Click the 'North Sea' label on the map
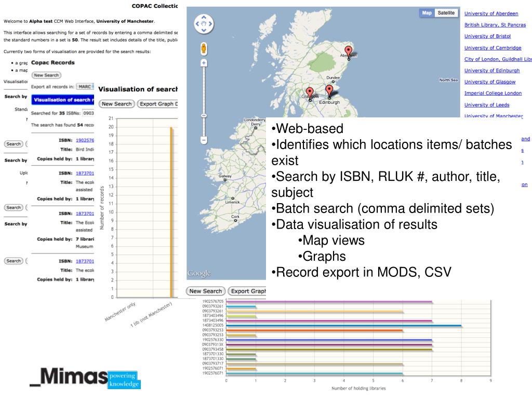The height and width of the screenshot is (399, 532). tap(448, 80)
